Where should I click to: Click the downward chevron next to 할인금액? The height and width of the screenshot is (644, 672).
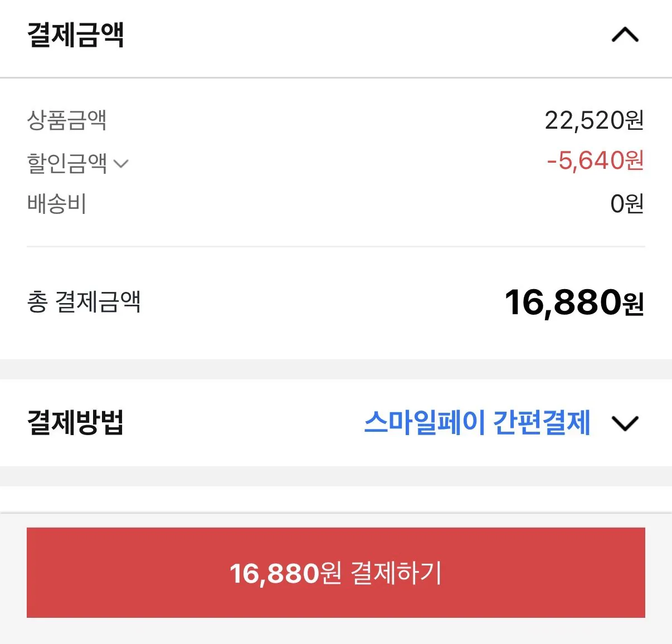point(121,164)
